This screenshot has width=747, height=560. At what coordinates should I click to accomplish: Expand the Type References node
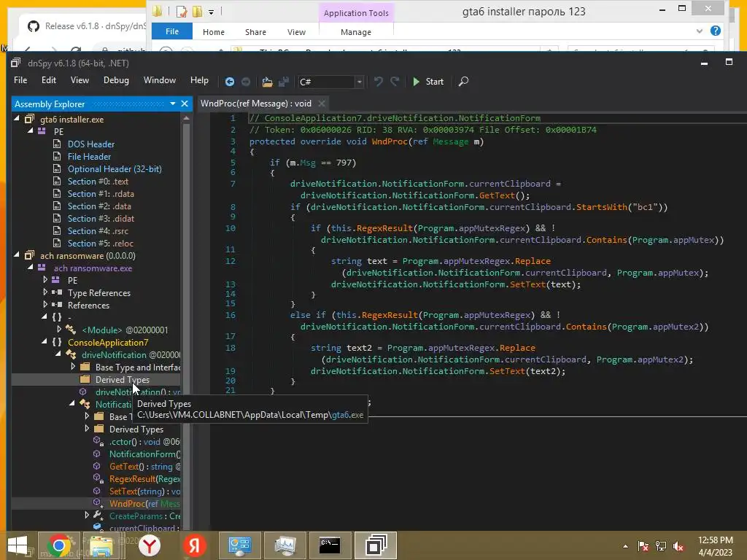44,292
